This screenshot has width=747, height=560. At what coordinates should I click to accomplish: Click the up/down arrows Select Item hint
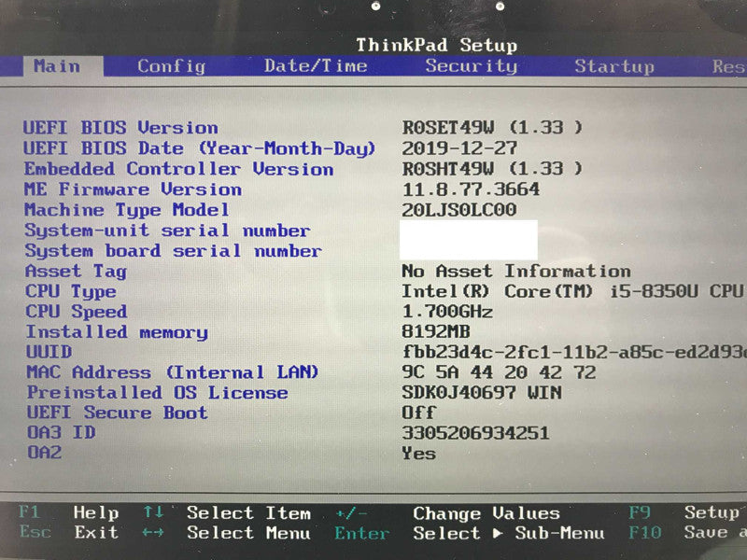(x=227, y=513)
